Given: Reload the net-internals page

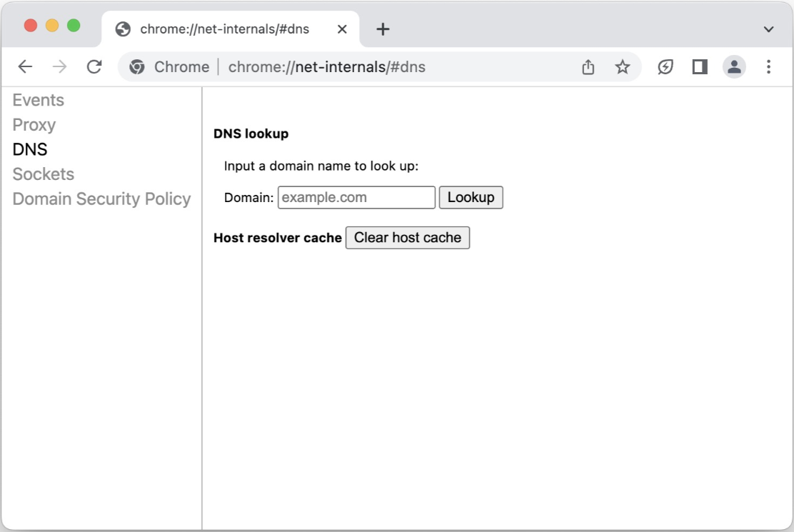Looking at the screenshot, I should (94, 67).
